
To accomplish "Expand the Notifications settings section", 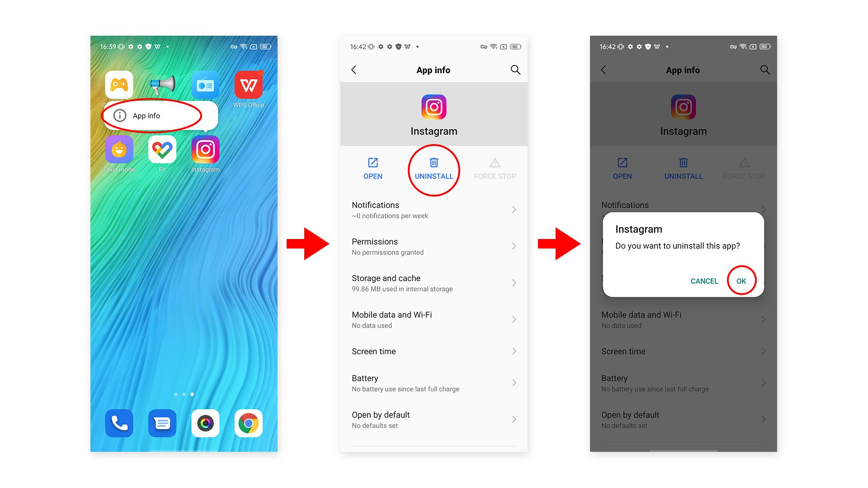I will (433, 209).
